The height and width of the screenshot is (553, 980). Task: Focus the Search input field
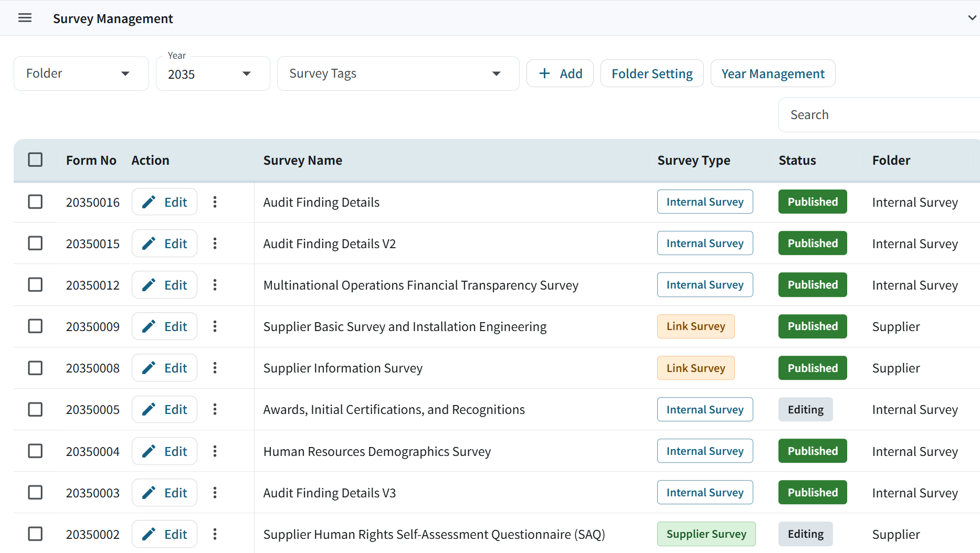(x=879, y=115)
